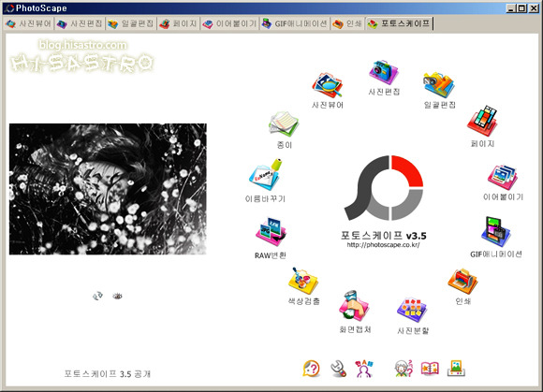
Task: Click the eye icon below the photo
Action: 117,297
